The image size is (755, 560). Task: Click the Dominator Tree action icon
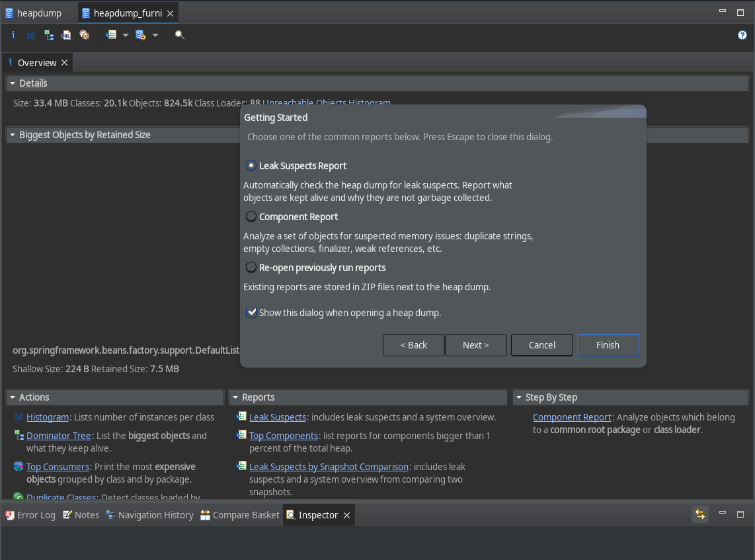[19, 435]
